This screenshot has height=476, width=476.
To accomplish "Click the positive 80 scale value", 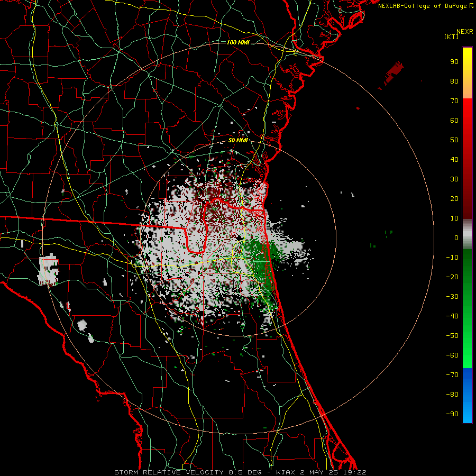I will pos(454,81).
